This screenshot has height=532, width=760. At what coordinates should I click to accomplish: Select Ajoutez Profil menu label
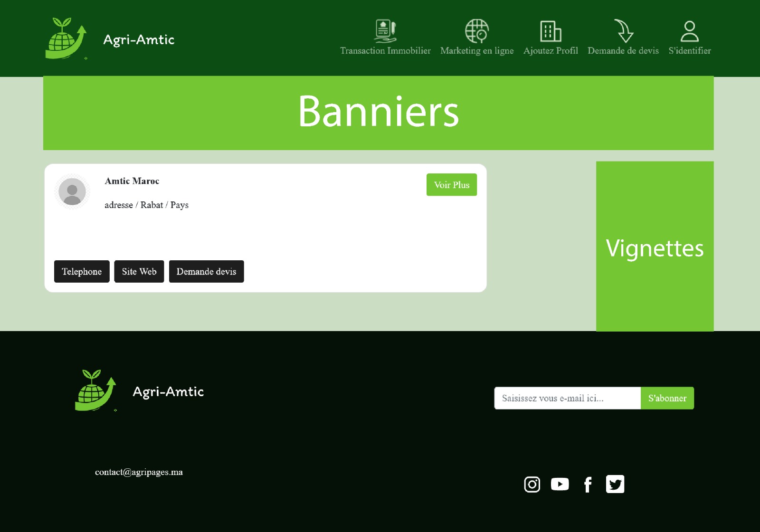coord(551,51)
